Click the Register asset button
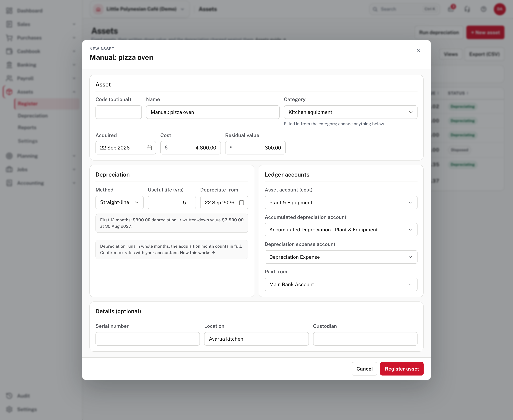Image resolution: width=513 pixels, height=420 pixels. (402, 369)
